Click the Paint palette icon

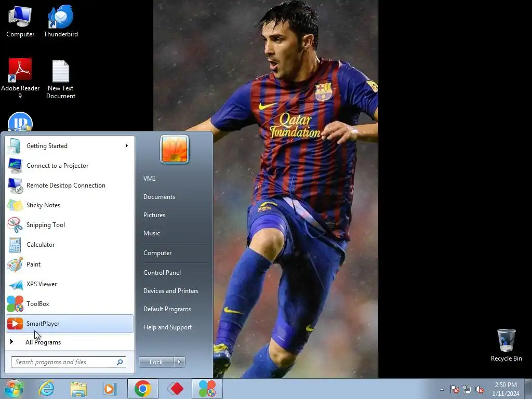coord(15,264)
